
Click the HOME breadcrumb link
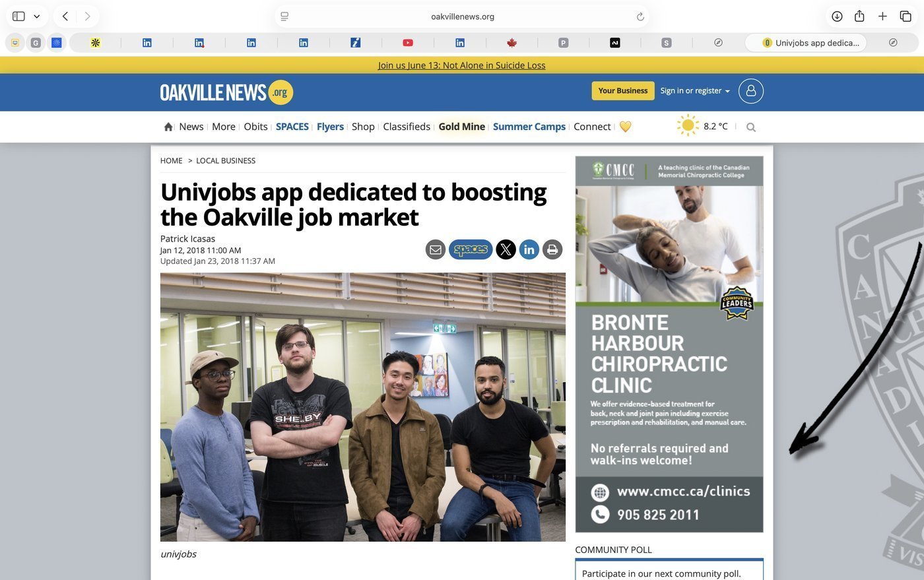[171, 160]
